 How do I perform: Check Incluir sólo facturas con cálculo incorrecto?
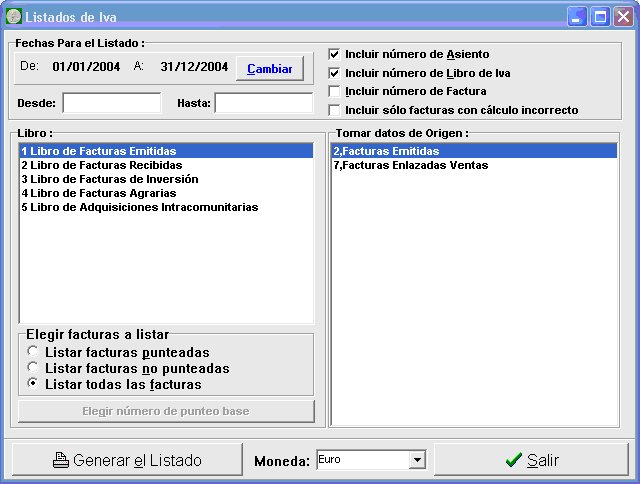pyautogui.click(x=335, y=110)
